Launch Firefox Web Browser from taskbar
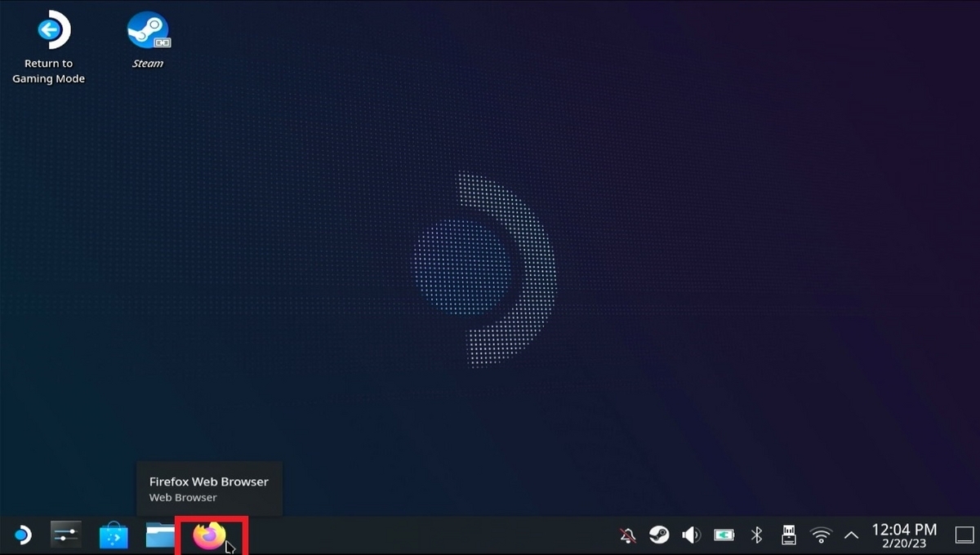The image size is (980, 555). [209, 536]
